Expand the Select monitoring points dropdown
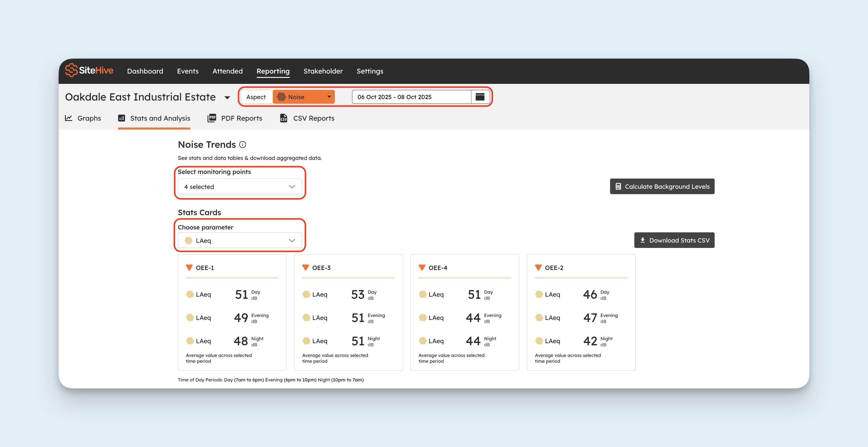Image resolution: width=868 pixels, height=447 pixels. click(240, 187)
